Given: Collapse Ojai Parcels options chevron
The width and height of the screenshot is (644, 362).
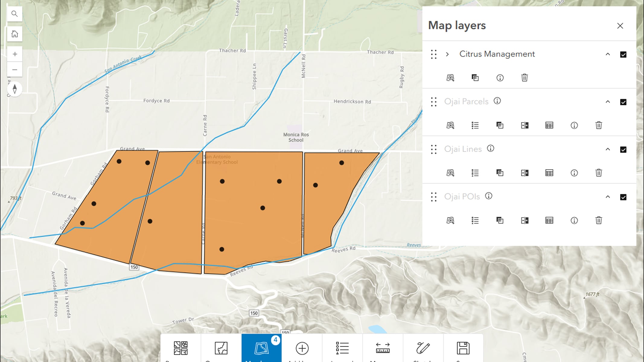Looking at the screenshot, I should (x=608, y=102).
